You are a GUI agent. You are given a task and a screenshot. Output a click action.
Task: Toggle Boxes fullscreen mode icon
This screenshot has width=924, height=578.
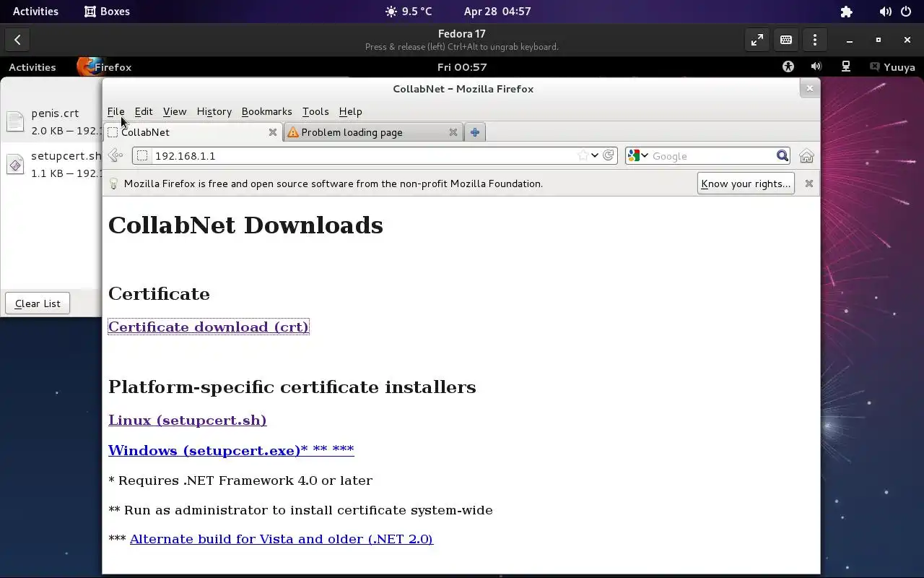757,40
